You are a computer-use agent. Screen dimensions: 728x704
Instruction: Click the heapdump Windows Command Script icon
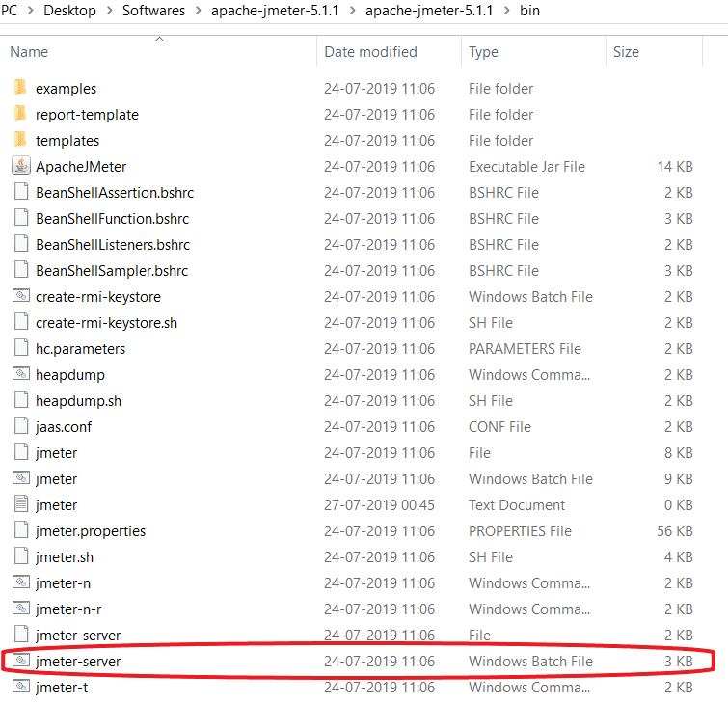(x=20, y=374)
